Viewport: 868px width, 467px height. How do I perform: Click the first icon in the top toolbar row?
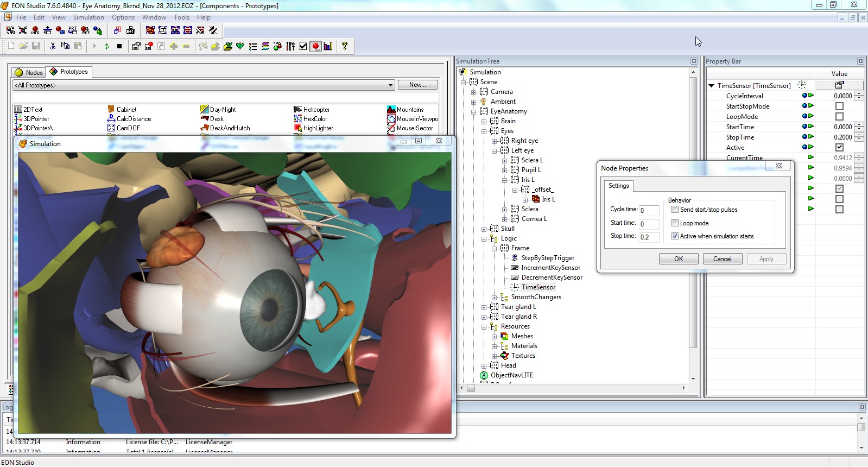click(x=10, y=30)
